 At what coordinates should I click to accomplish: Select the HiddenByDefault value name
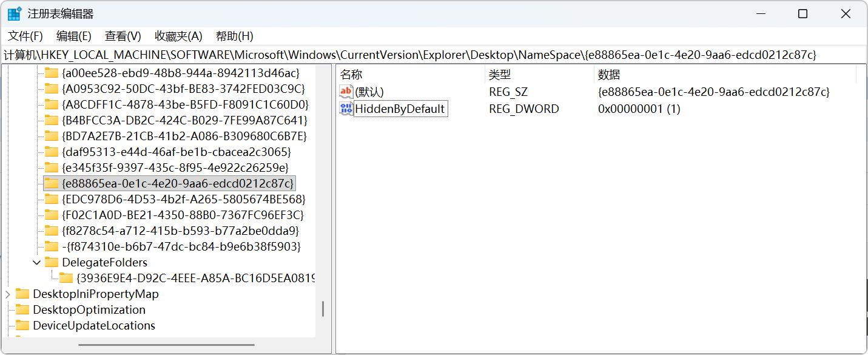click(400, 109)
